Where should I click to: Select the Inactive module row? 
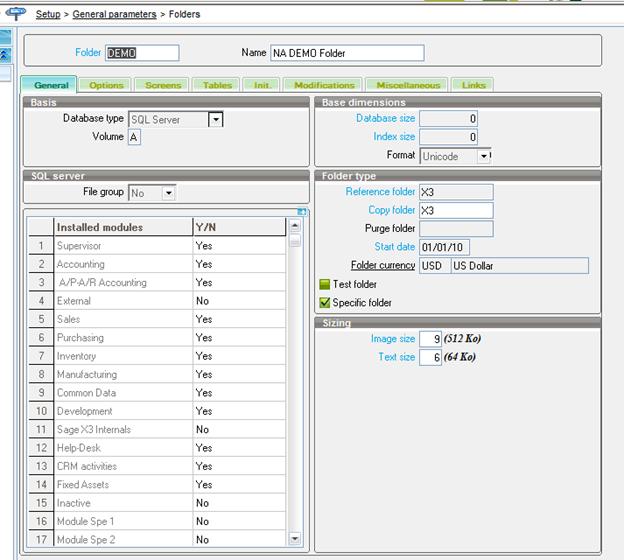[157, 503]
